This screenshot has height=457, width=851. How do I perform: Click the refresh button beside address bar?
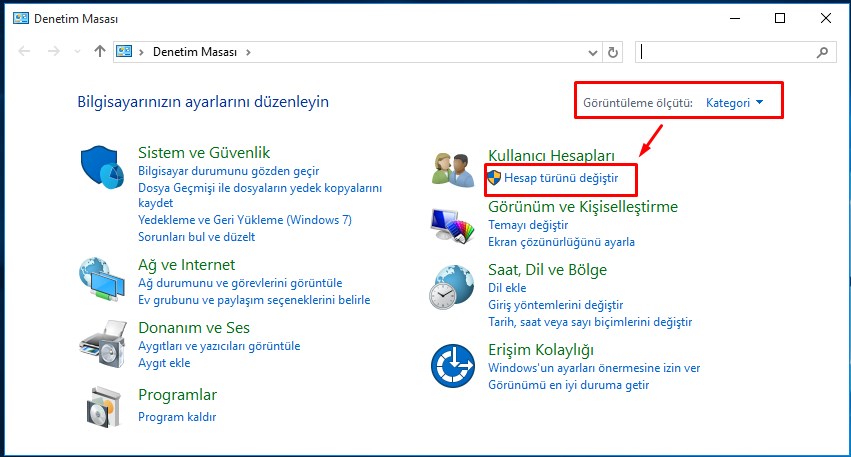pyautogui.click(x=614, y=51)
